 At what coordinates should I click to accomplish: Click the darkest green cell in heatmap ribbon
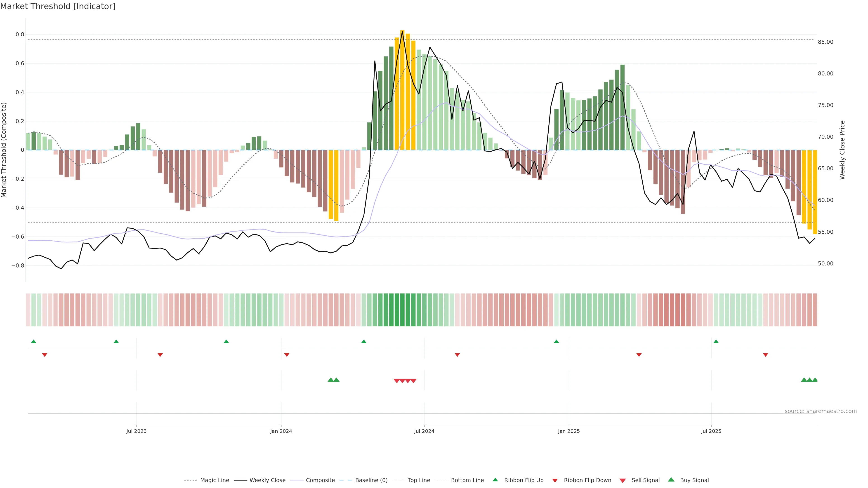(402, 310)
